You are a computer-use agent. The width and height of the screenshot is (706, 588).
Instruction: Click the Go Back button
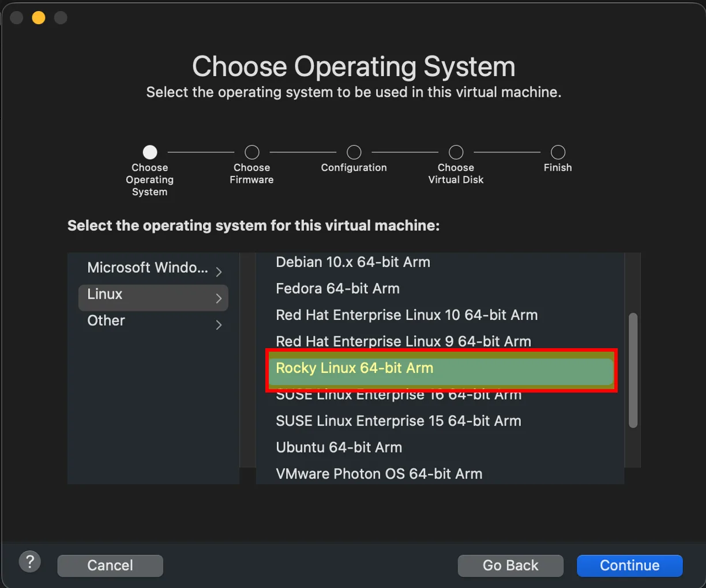[x=510, y=566]
